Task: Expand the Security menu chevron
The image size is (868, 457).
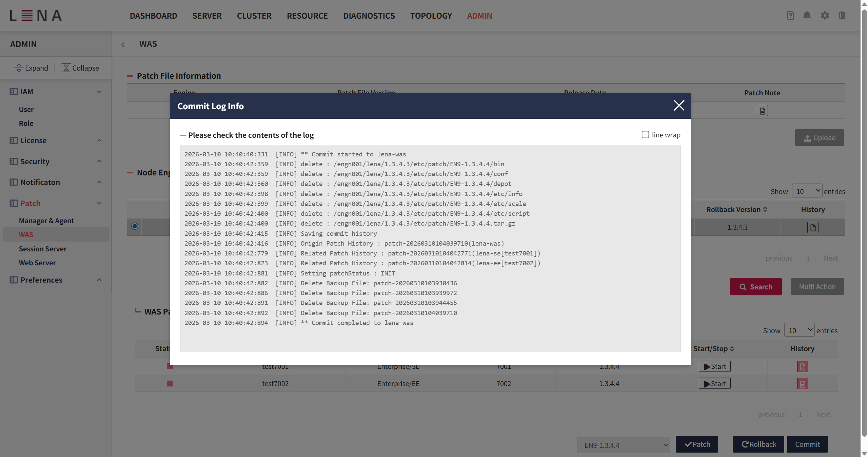Action: pos(99,161)
